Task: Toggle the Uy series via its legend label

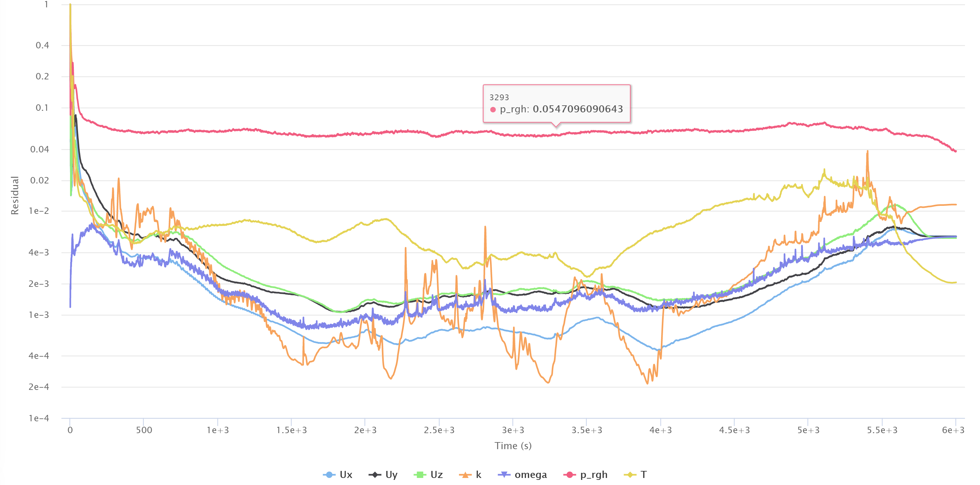Action: (x=391, y=475)
